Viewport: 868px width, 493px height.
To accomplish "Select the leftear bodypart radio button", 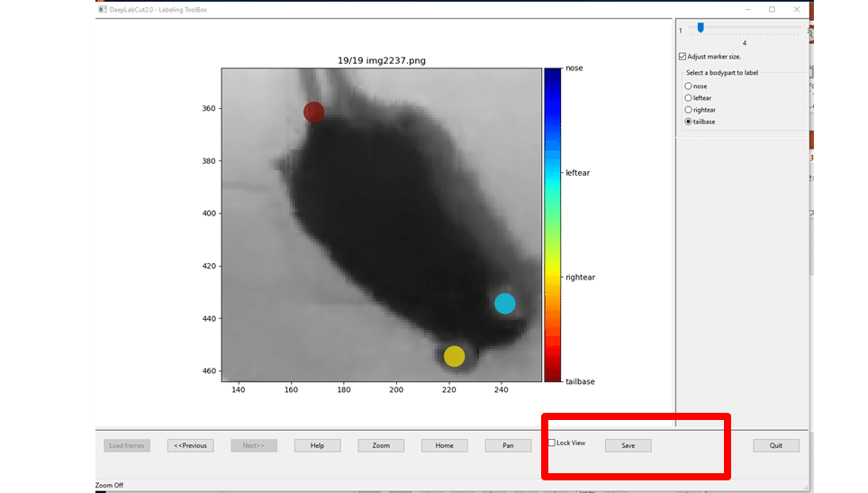I will pos(688,98).
